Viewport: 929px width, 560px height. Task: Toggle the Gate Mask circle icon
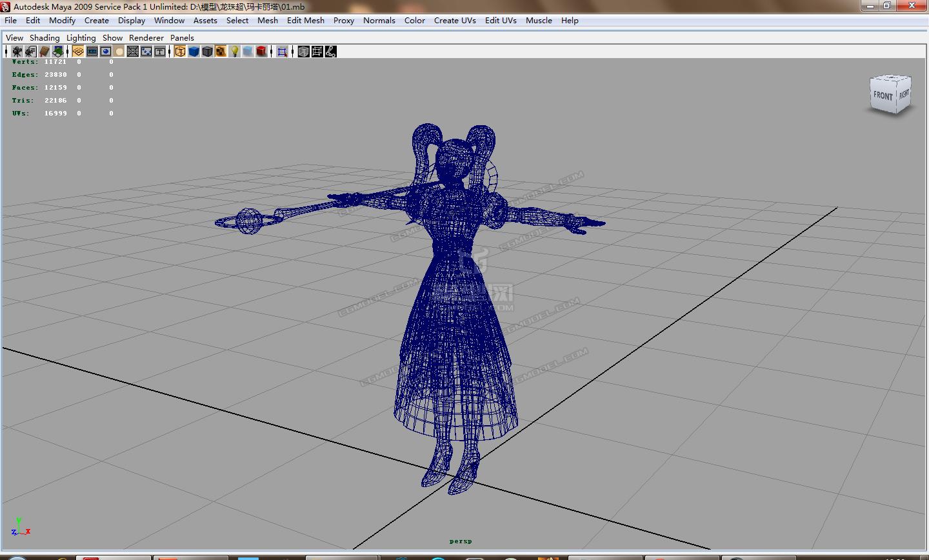click(x=119, y=52)
